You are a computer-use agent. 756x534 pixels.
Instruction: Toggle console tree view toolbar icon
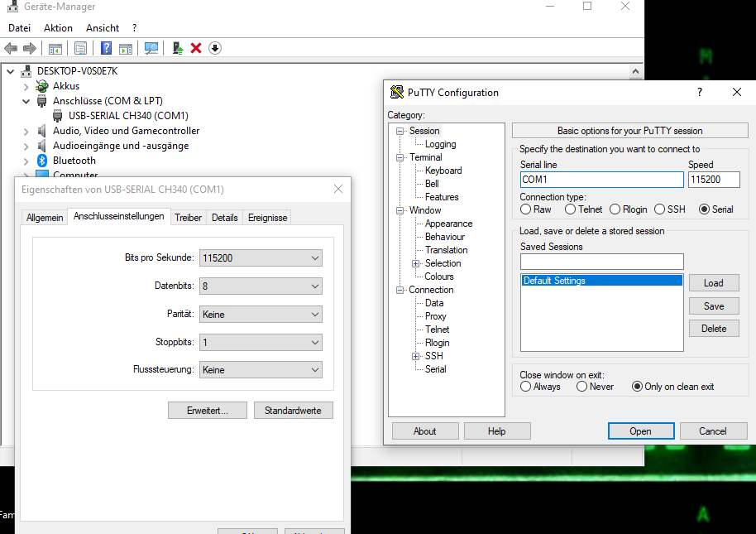coord(55,48)
